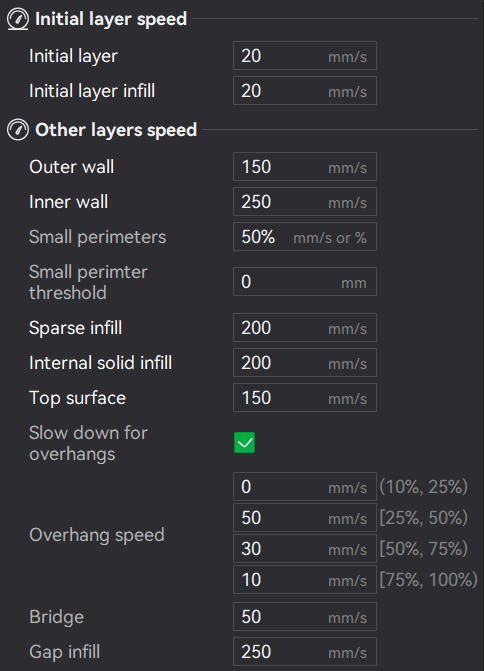Select the Small perimeters percentage field
Image resolution: width=484 pixels, height=671 pixels.
click(x=305, y=237)
